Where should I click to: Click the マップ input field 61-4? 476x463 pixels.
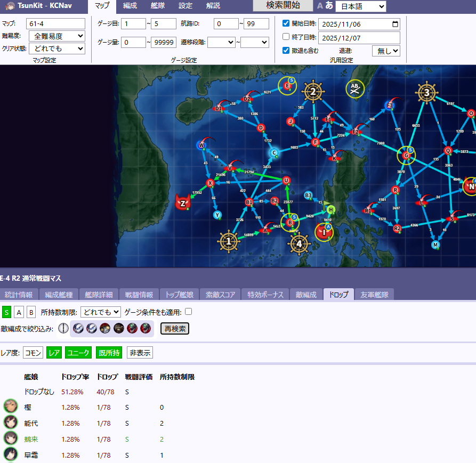pyautogui.click(x=55, y=23)
